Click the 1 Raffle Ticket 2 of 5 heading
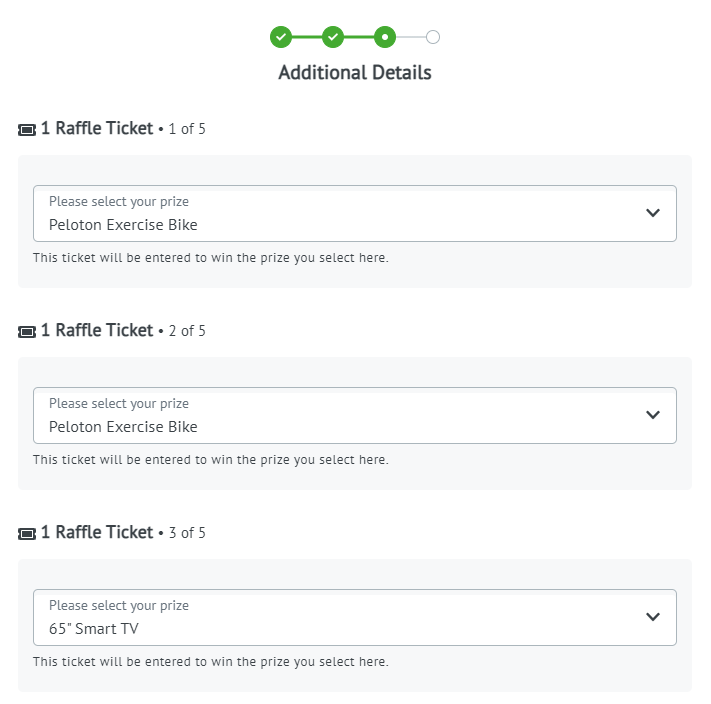This screenshot has height=704, width=711. [x=123, y=330]
